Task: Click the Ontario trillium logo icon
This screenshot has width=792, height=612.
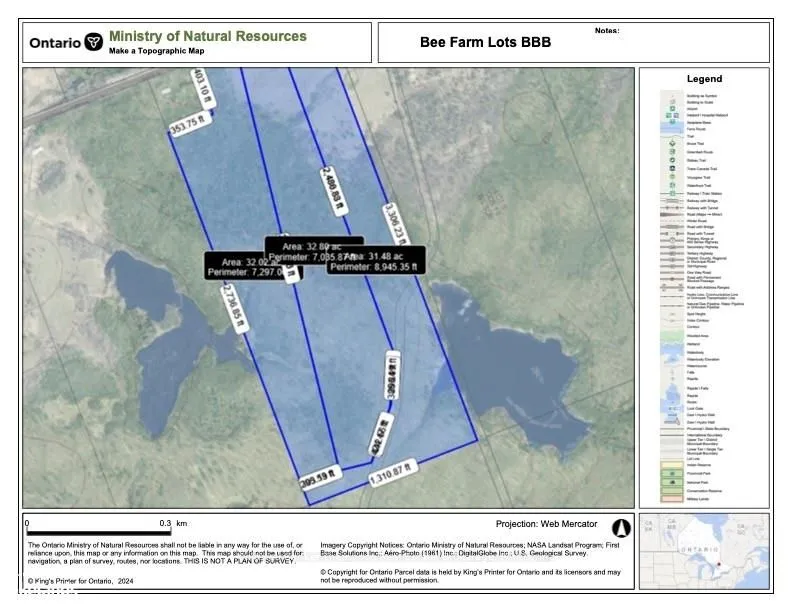Action: pos(93,43)
